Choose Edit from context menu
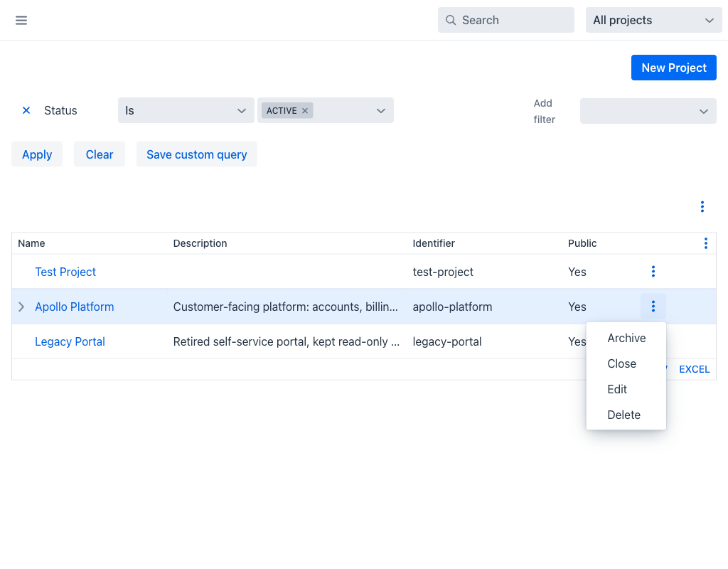 pos(626,389)
